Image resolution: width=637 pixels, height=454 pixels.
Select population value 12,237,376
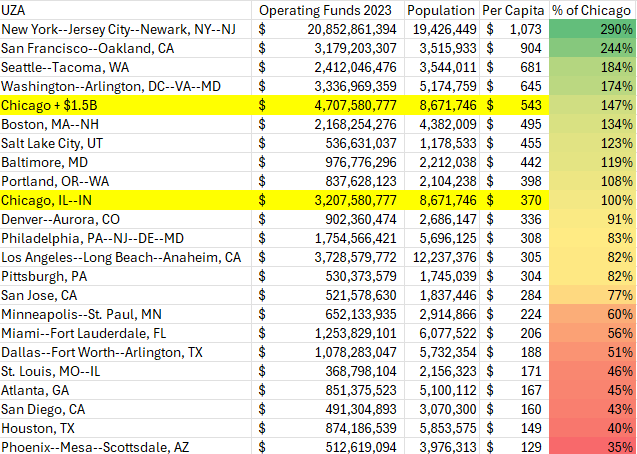pyautogui.click(x=442, y=257)
